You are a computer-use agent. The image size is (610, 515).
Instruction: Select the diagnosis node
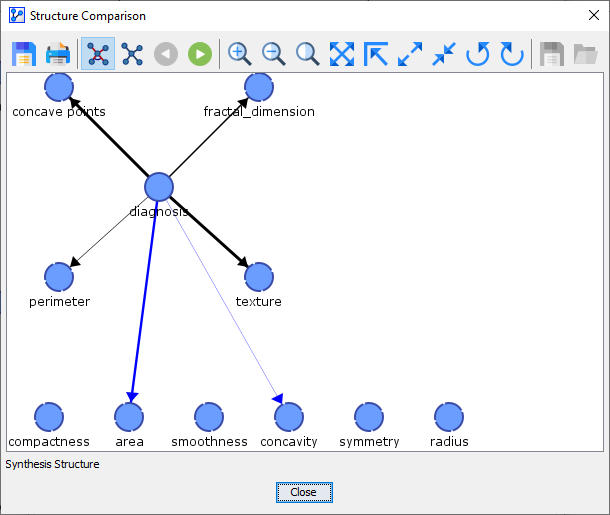pyautogui.click(x=159, y=187)
